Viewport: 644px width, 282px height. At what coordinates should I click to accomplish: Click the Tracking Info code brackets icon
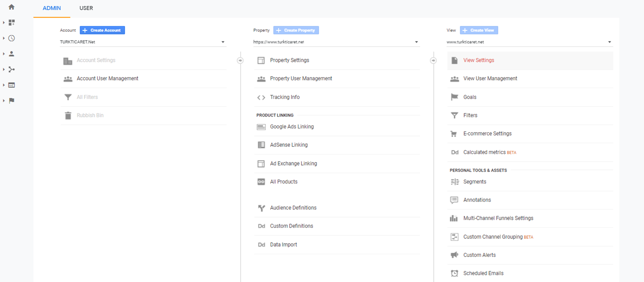point(261,97)
